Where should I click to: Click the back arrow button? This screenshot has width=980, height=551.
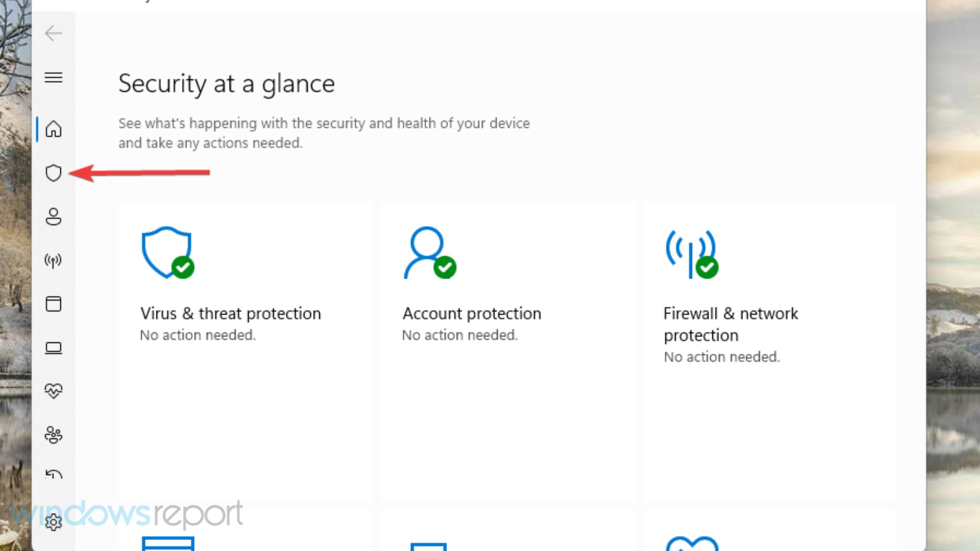(53, 33)
